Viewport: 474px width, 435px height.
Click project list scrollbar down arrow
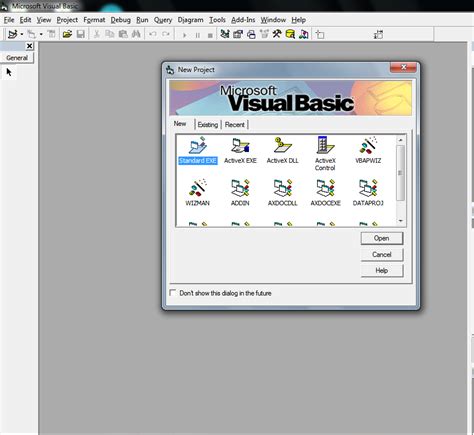pyautogui.click(x=401, y=221)
